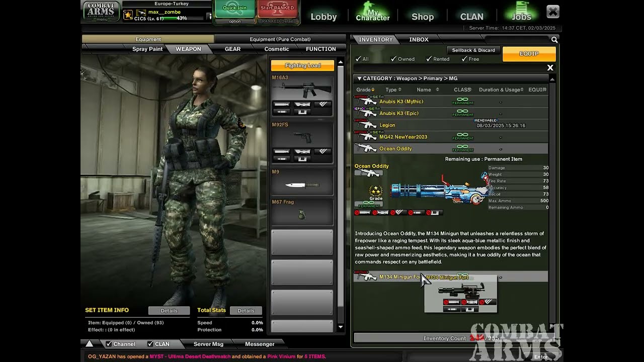
Task: Sort inventory by Type column
Action: tap(393, 89)
